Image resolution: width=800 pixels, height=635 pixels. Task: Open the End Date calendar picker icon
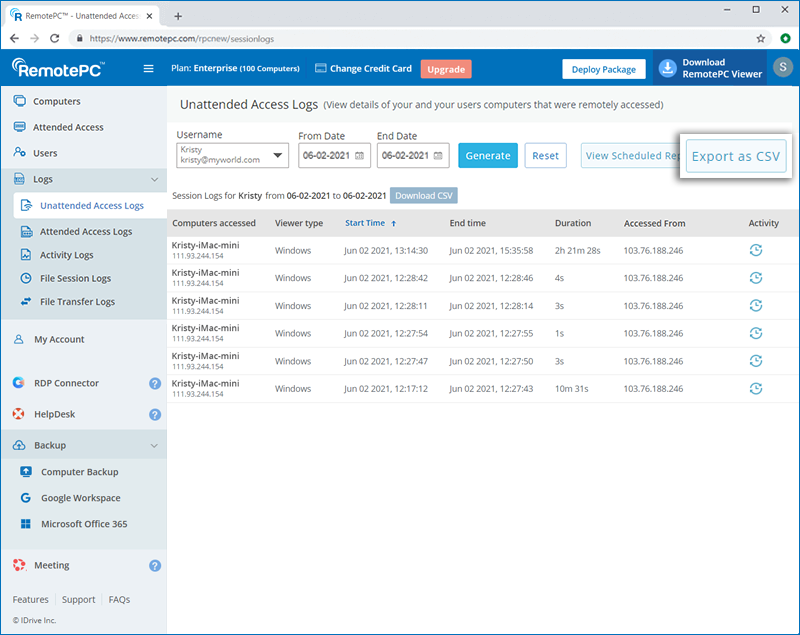pos(438,156)
